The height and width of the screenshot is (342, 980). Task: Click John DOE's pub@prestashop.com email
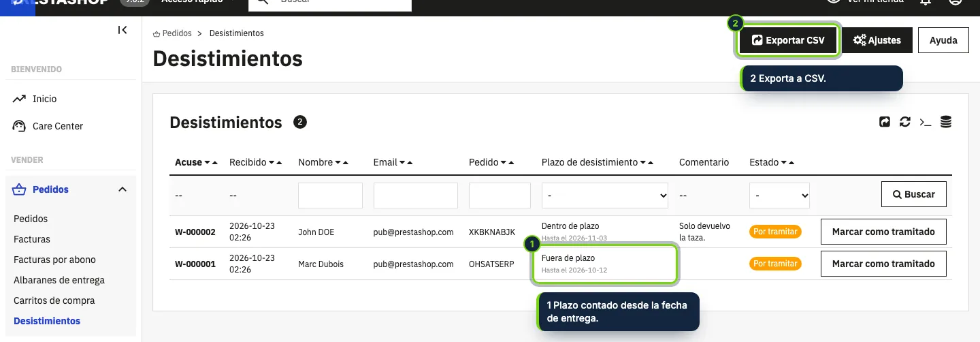pos(413,232)
